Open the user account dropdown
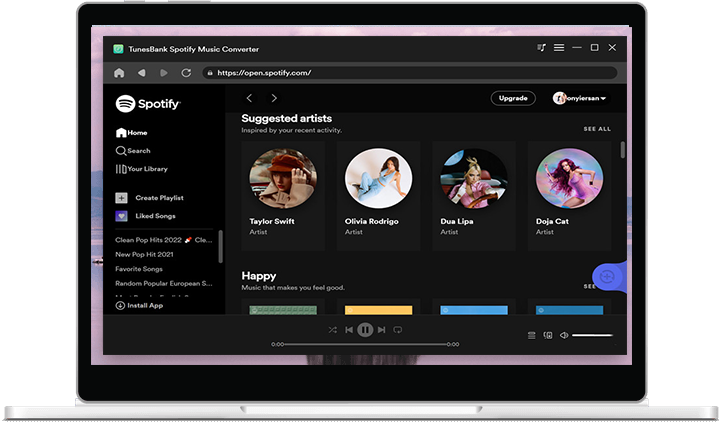Image resolution: width=722 pixels, height=423 pixels. click(580, 98)
